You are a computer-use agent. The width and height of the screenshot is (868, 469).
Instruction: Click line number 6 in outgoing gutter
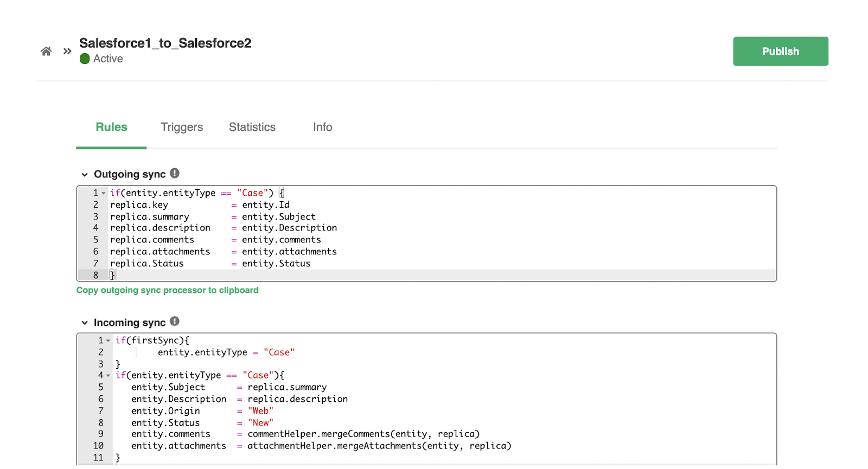[95, 252]
